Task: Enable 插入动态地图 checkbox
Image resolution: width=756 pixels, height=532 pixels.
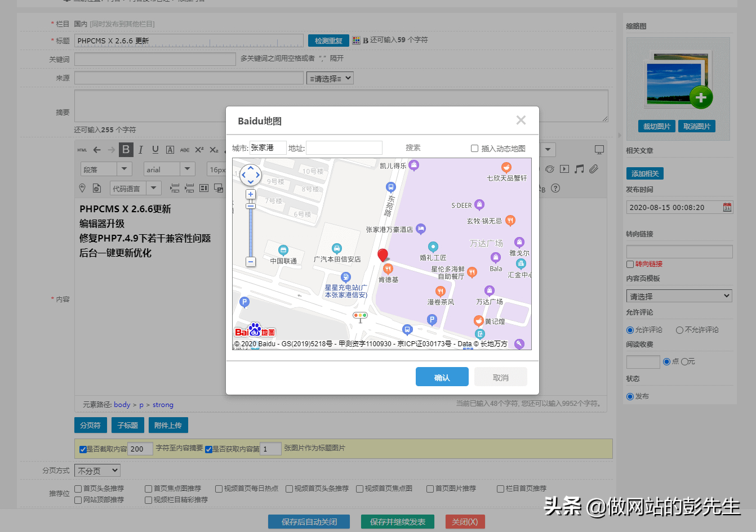Action: [x=474, y=149]
